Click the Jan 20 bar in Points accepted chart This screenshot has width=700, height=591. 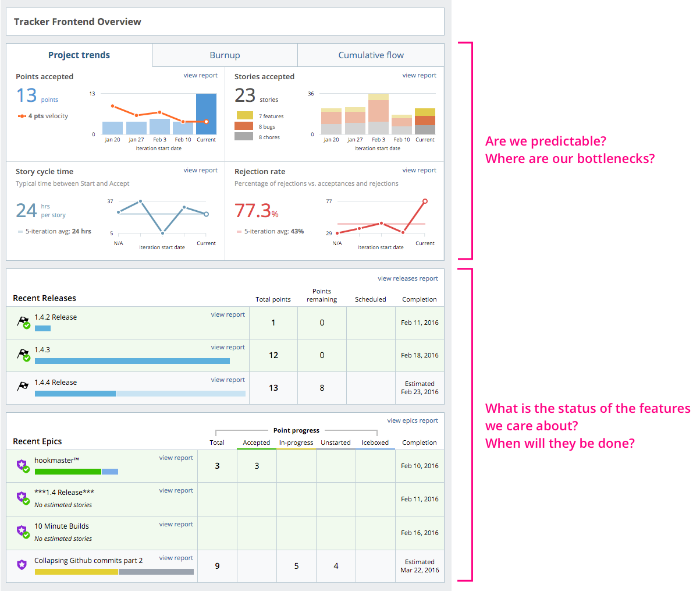[x=112, y=128]
